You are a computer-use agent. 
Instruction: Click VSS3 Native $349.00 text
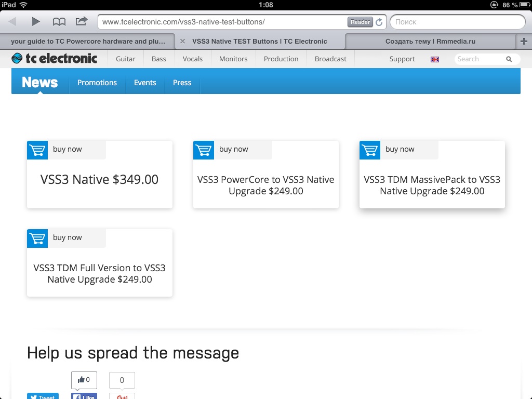[99, 179]
